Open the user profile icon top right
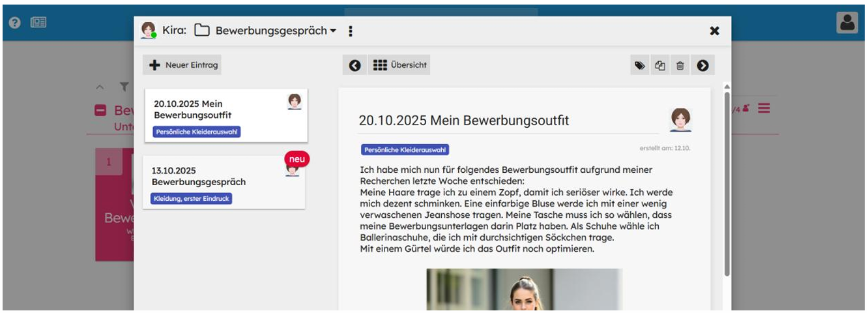868x313 pixels. pyautogui.click(x=847, y=22)
